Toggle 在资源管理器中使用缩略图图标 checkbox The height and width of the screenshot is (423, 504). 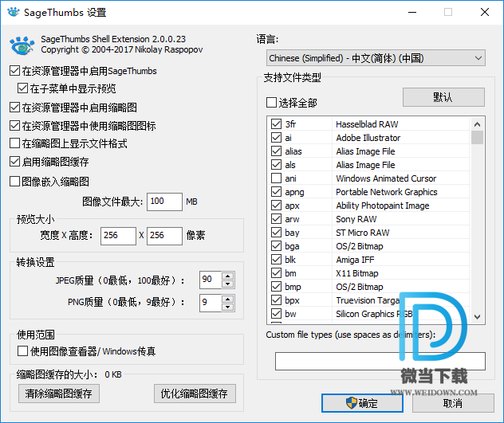click(15, 126)
